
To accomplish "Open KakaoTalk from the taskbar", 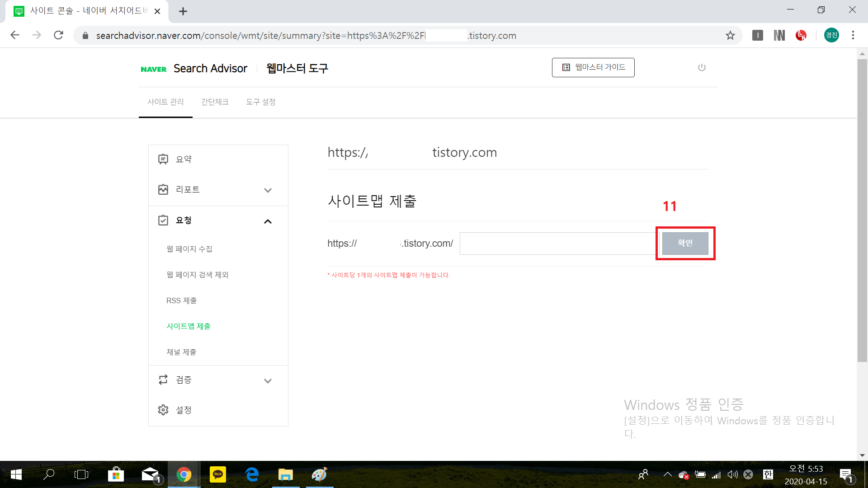I will tap(218, 474).
